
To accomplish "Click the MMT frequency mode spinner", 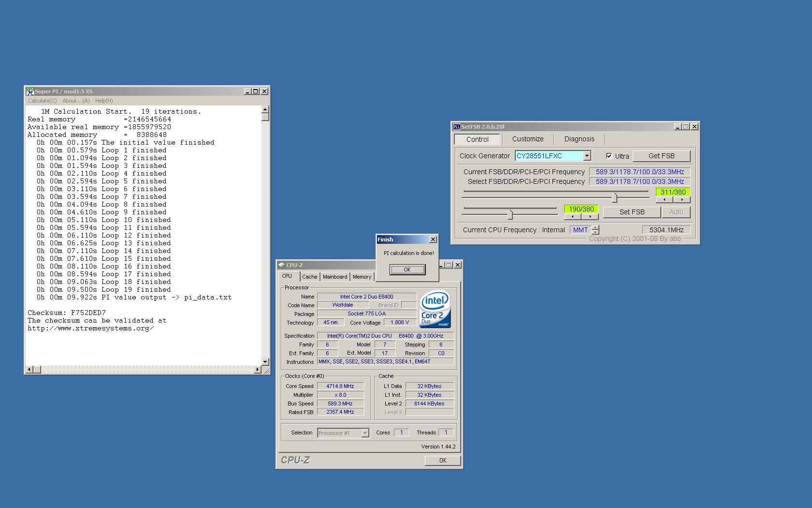I will click(595, 230).
